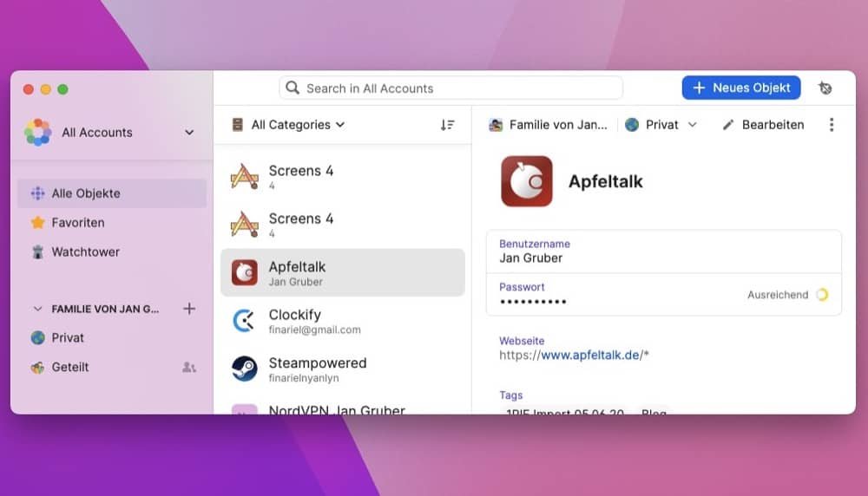Collapse the Familie von Jan G... section
Image resolution: width=868 pixels, height=496 pixels.
(37, 309)
